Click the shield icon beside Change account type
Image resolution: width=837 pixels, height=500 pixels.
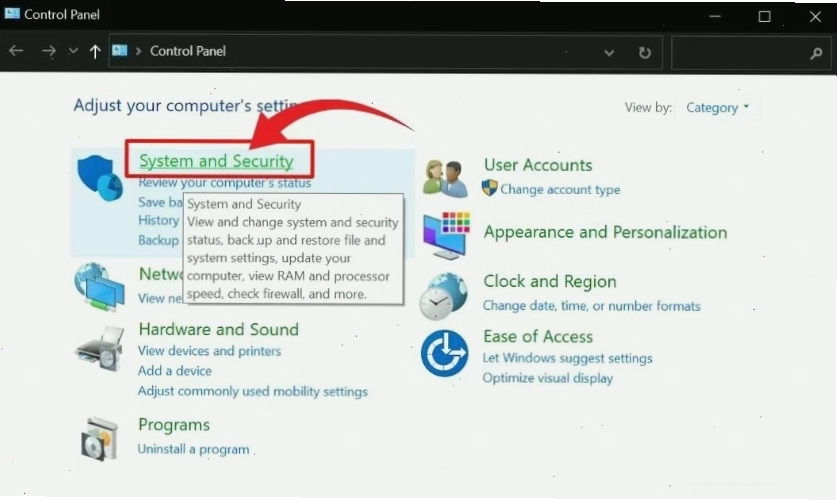pos(489,188)
